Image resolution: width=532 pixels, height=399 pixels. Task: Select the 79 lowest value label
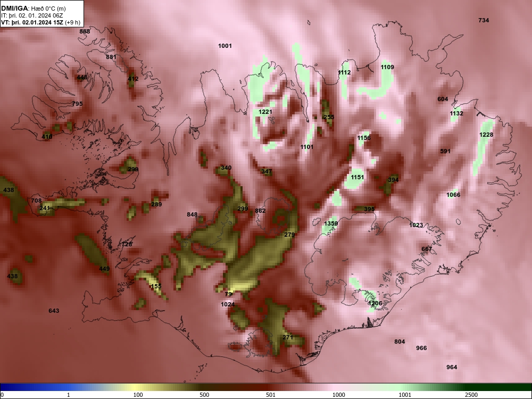[228, 294]
